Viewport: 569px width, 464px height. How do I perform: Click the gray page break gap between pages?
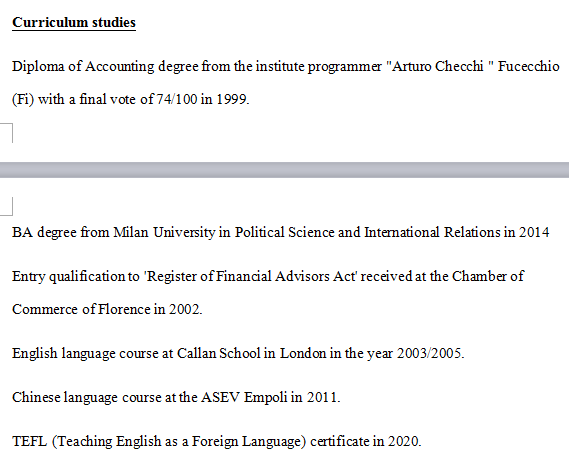coord(284,170)
